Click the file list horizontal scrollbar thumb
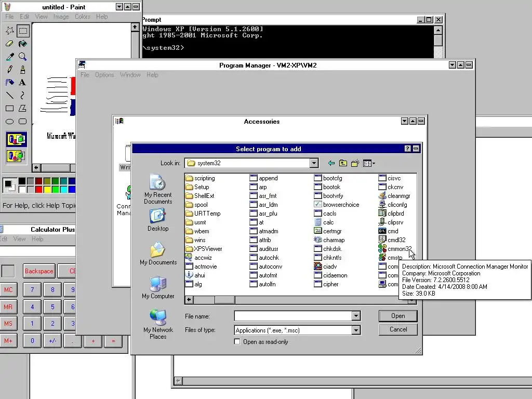The height and width of the screenshot is (399, 532). (x=224, y=300)
